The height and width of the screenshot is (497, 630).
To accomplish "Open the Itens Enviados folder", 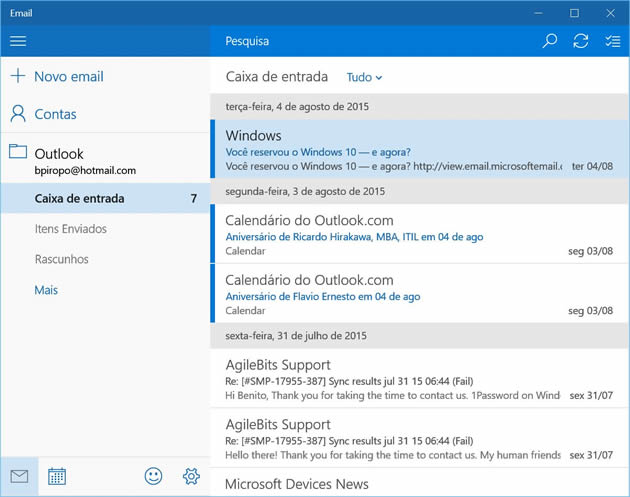I will (71, 229).
